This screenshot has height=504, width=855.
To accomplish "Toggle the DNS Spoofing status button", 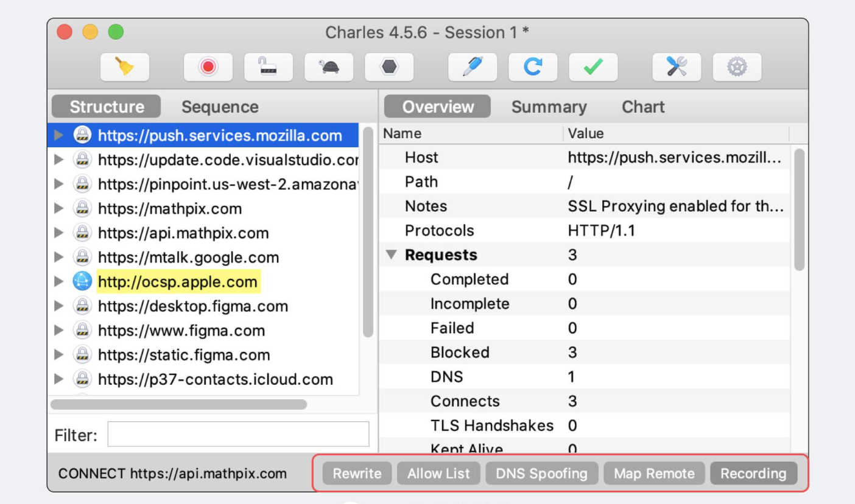I will coord(541,474).
